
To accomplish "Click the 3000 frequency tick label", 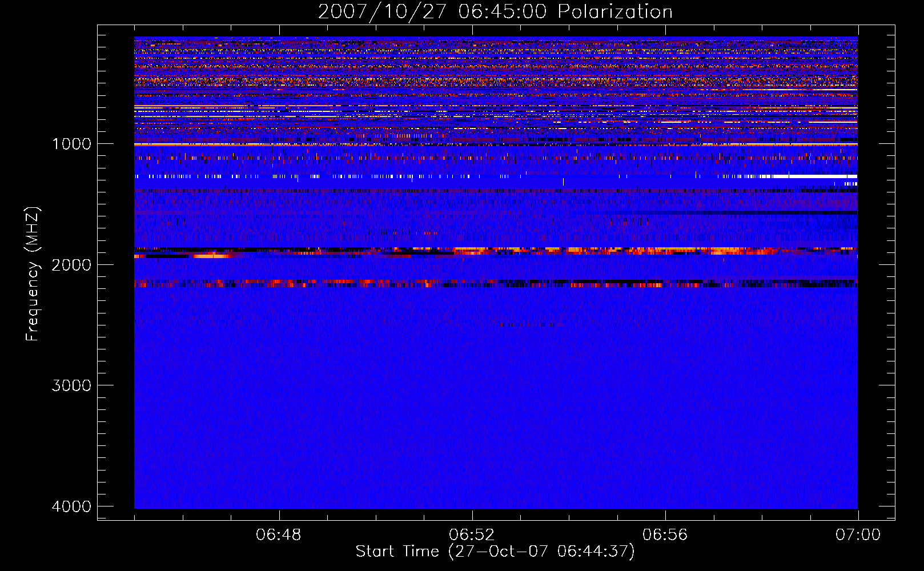I will point(71,385).
